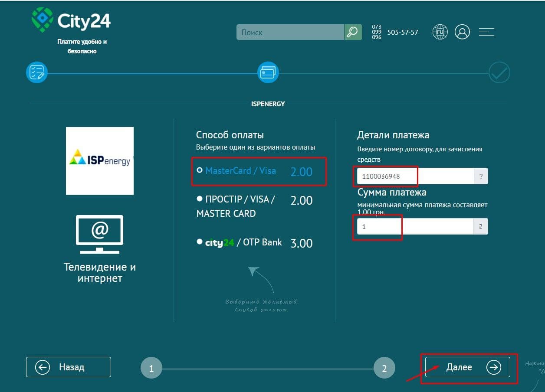
Task: Click the ISPenergy logo thumbnail
Action: 100,161
